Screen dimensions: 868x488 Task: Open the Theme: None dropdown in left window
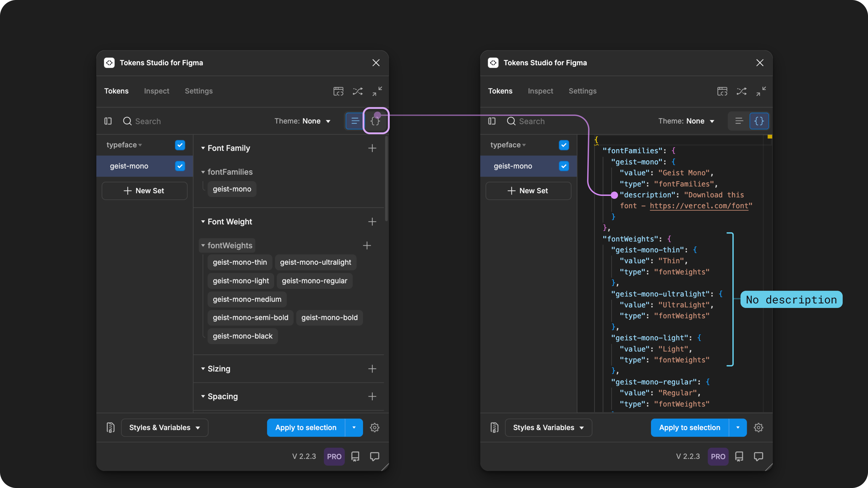[302, 121]
